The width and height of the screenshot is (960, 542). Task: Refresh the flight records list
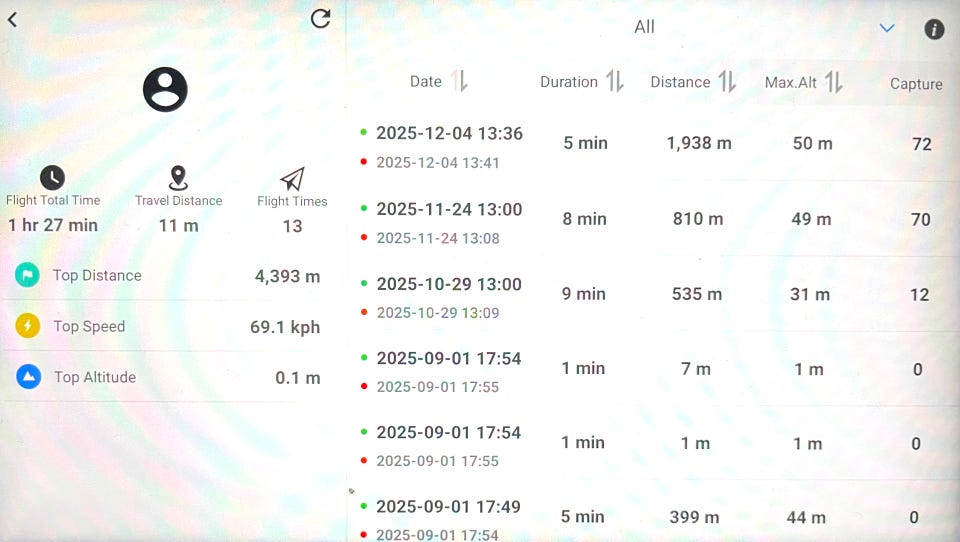pos(320,19)
